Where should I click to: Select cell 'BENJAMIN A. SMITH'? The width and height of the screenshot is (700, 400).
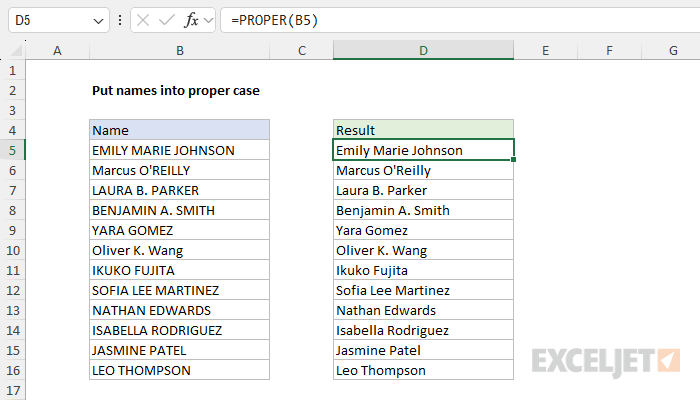(x=179, y=210)
